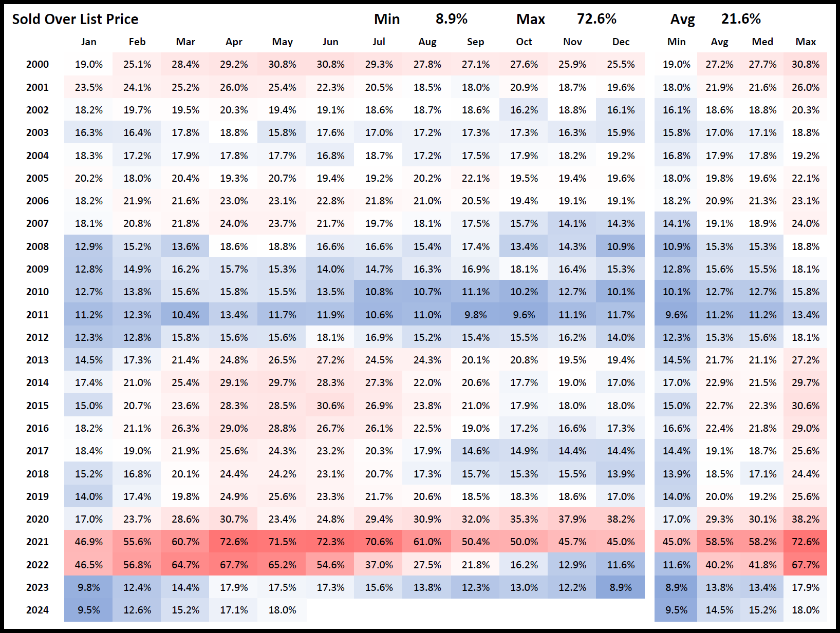This screenshot has height=633, width=840.
Task: Click the Sold Over List Price title
Action: coord(75,20)
